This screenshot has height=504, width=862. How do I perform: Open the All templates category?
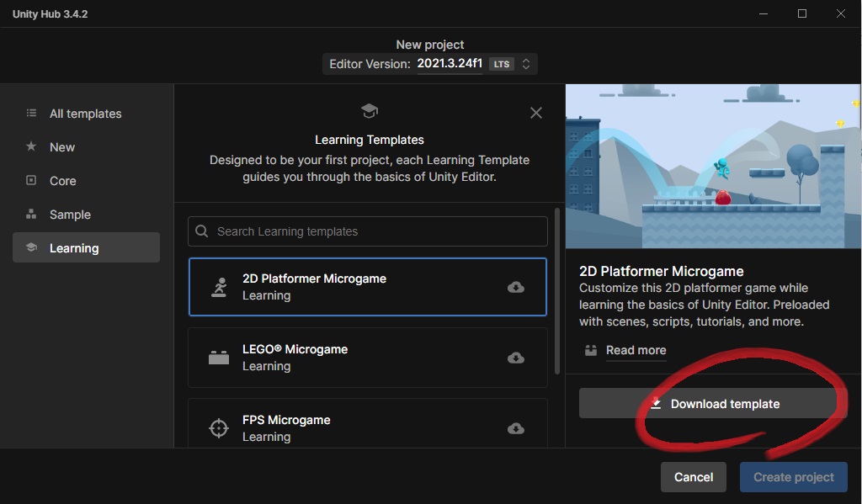[86, 114]
